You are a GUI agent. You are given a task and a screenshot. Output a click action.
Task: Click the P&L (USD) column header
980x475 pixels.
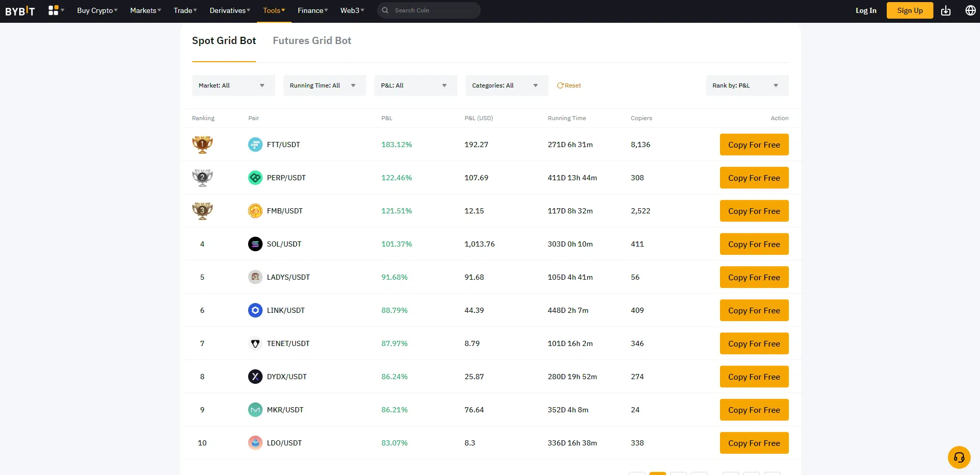[x=479, y=118]
